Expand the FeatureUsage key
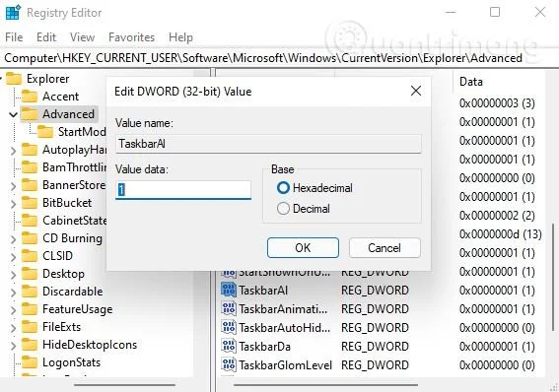This screenshot has width=559, height=392. click(13, 310)
